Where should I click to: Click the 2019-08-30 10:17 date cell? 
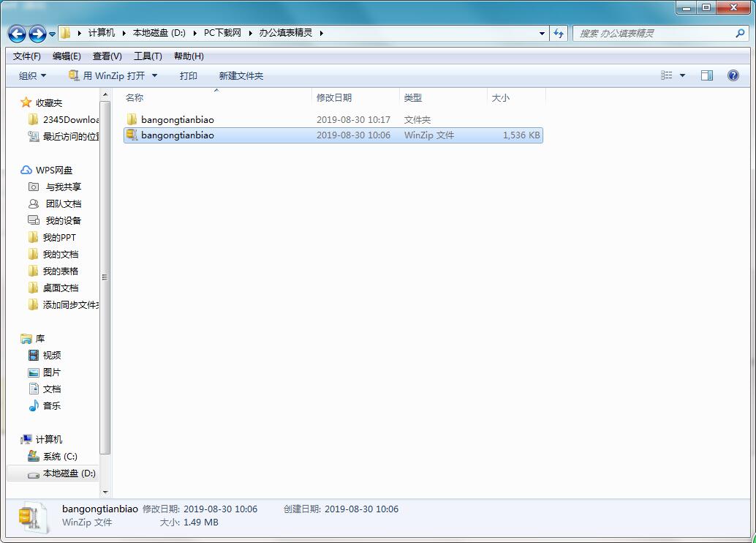353,120
